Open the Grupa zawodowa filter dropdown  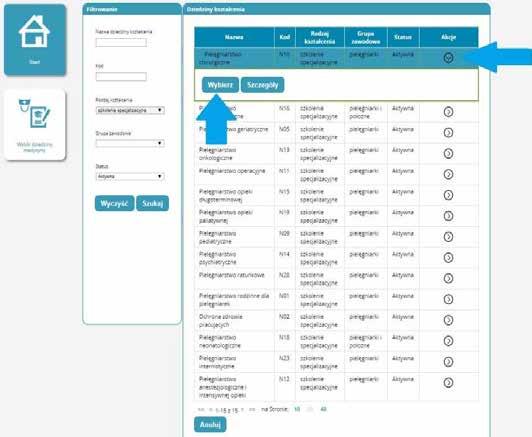click(130, 143)
